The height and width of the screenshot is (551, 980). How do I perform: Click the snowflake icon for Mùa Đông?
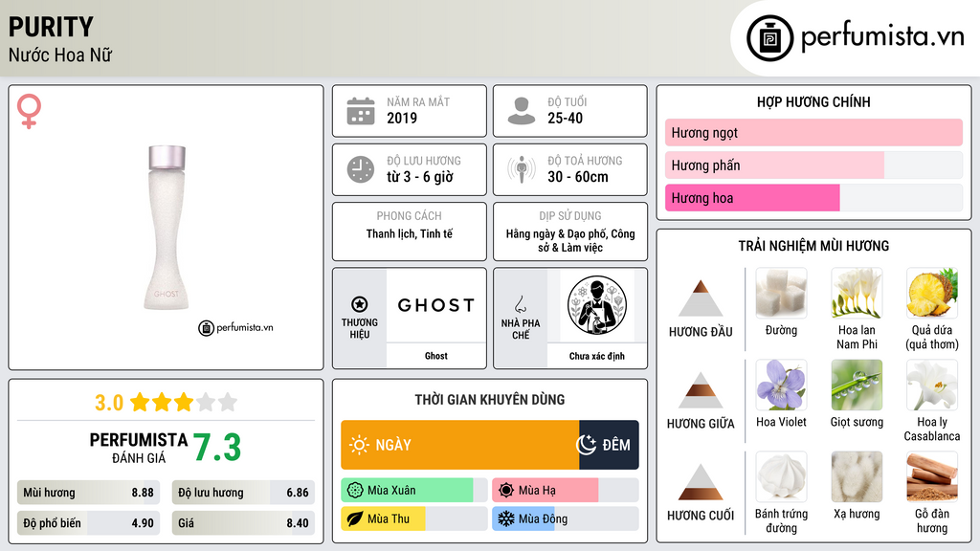pos(506,518)
